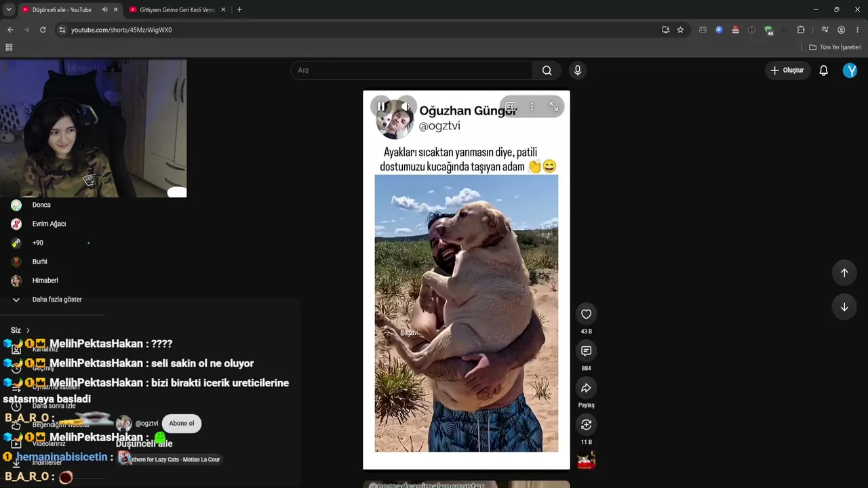Image resolution: width=868 pixels, height=488 pixels.
Task: View site information for youtube.com
Action: point(62,30)
